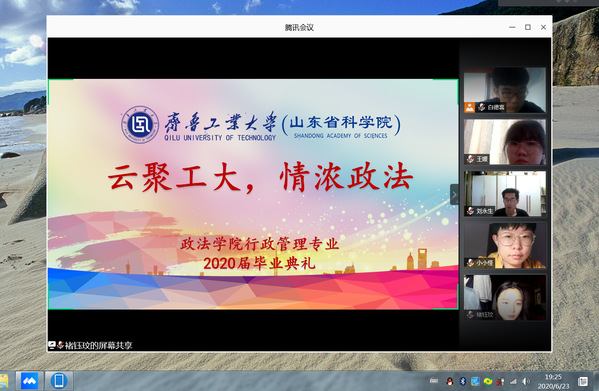Select 褚钰玟's video thumbnail

[x=505, y=297]
